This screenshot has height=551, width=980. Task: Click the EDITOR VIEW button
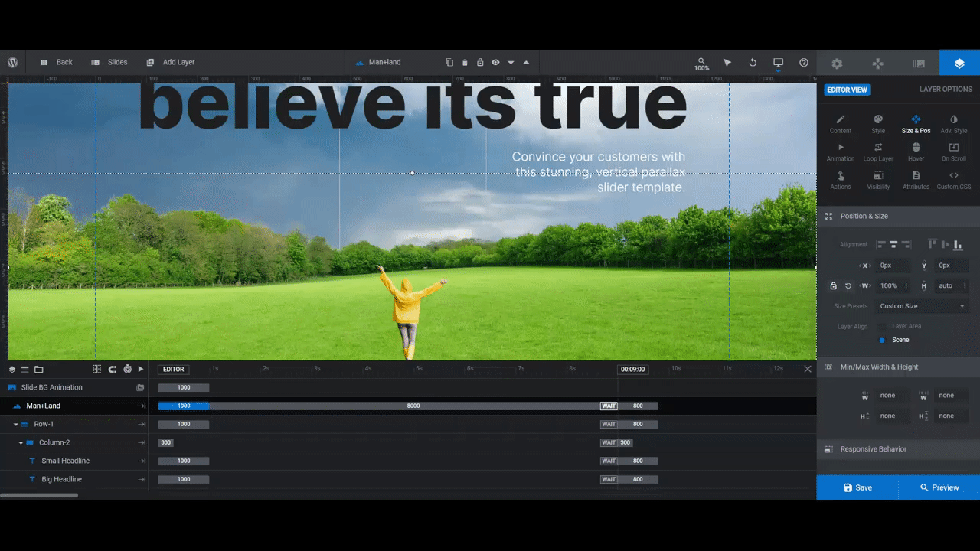tap(847, 90)
